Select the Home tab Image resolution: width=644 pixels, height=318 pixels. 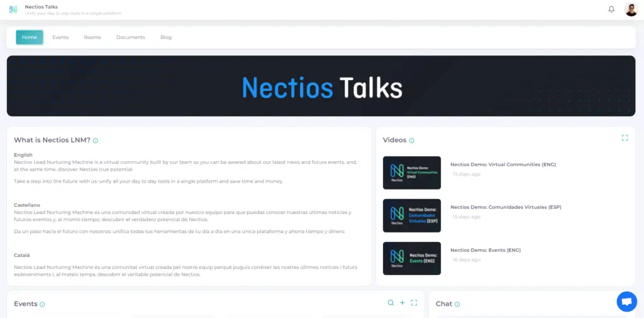point(30,37)
